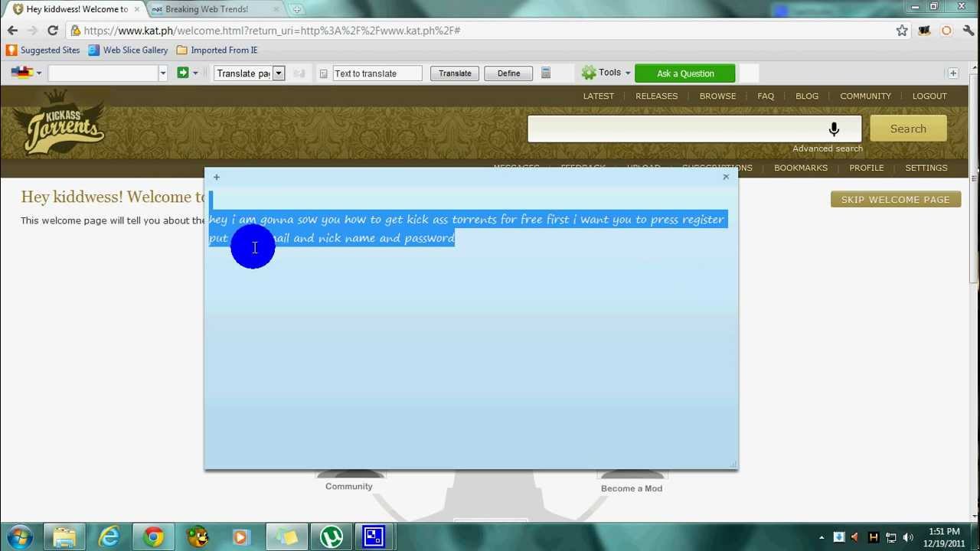Click LOGOUT in the top menu
This screenshot has height=551, width=980.
coord(929,96)
